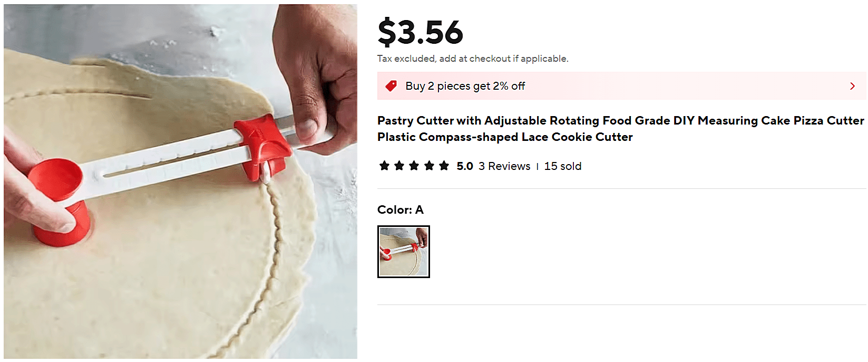Click the first rating star
This screenshot has height=362, width=868.
(384, 166)
